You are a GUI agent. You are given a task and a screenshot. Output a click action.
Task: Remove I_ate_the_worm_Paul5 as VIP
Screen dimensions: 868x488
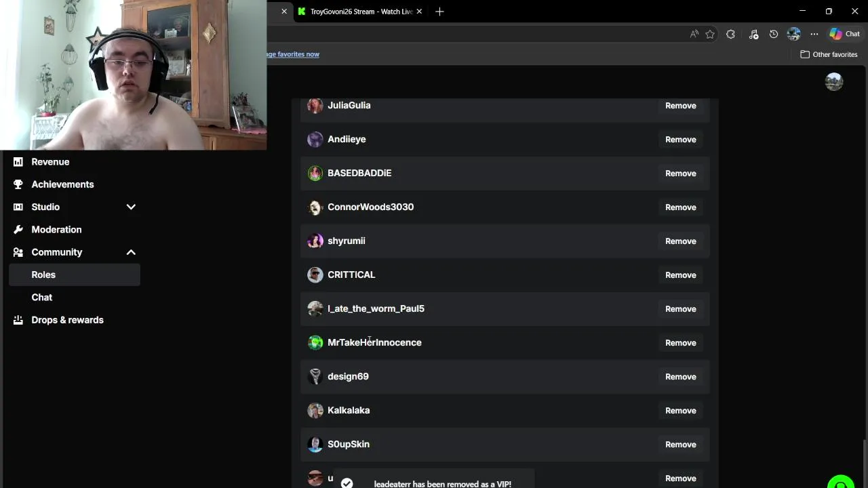(x=680, y=309)
